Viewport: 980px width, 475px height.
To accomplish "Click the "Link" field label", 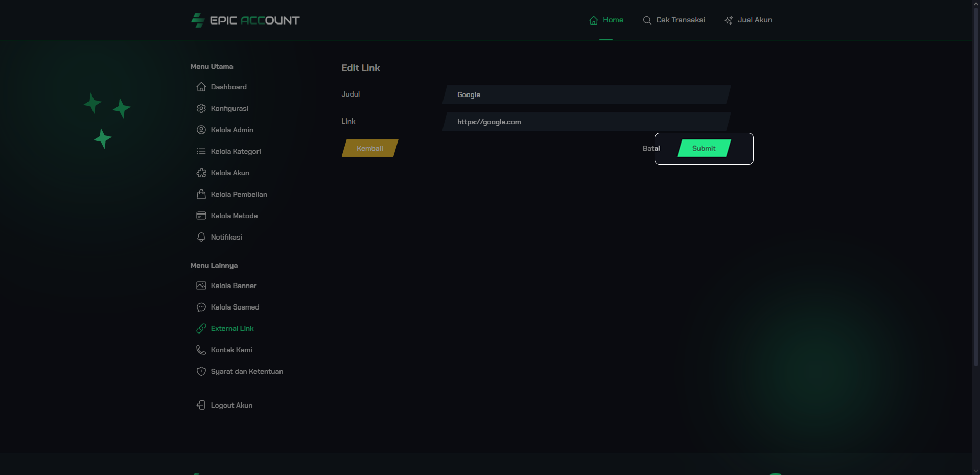I will point(348,121).
